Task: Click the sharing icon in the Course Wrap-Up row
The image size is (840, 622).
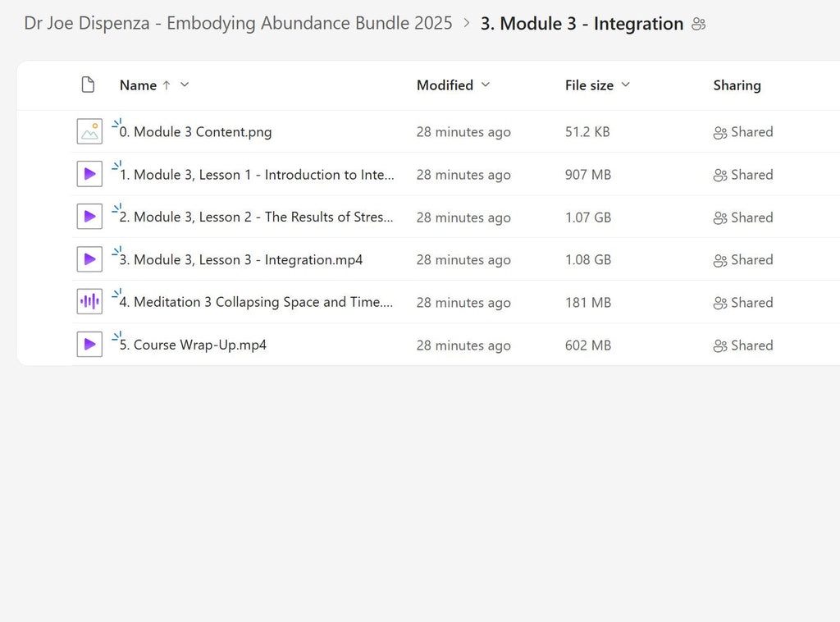Action: tap(720, 346)
